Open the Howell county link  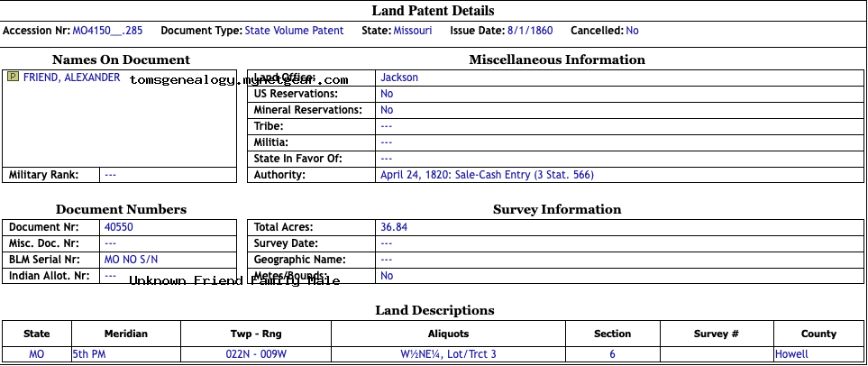[791, 354]
